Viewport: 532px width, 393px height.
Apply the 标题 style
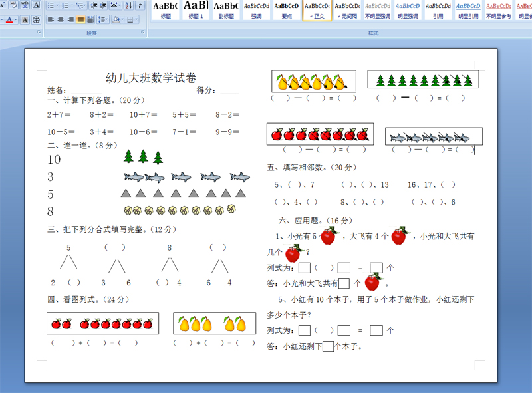pyautogui.click(x=166, y=10)
